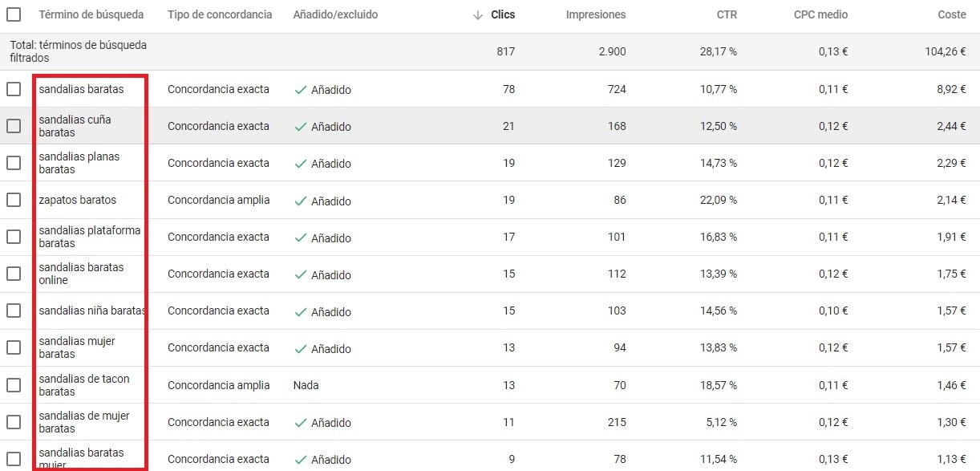Click the Tipo de concordancia column header
Screen dimensions: 980x471
pos(220,14)
